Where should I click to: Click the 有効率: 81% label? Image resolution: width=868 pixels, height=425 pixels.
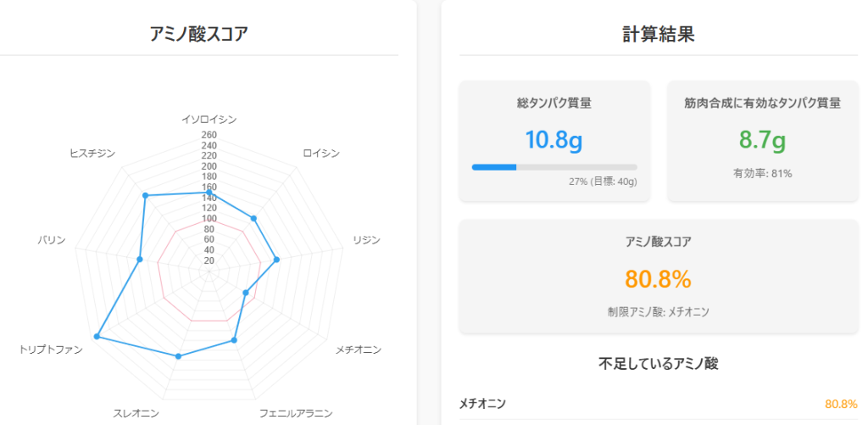[763, 173]
